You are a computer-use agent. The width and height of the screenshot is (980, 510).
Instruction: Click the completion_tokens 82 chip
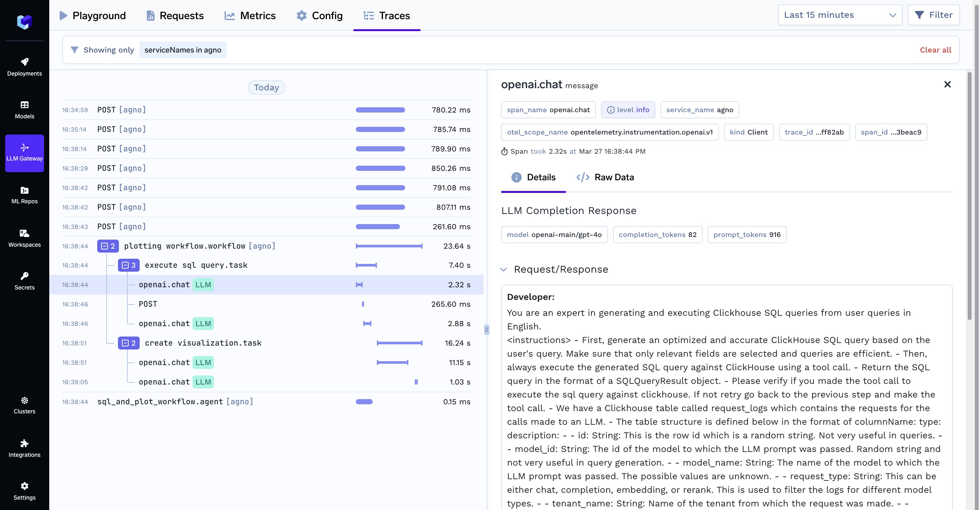(x=658, y=235)
